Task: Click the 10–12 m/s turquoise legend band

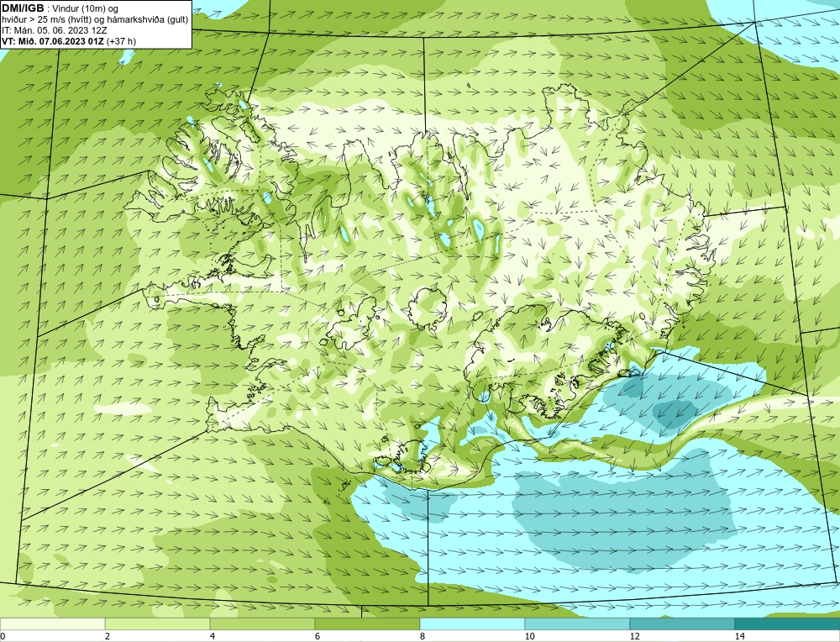Action: coord(578,624)
